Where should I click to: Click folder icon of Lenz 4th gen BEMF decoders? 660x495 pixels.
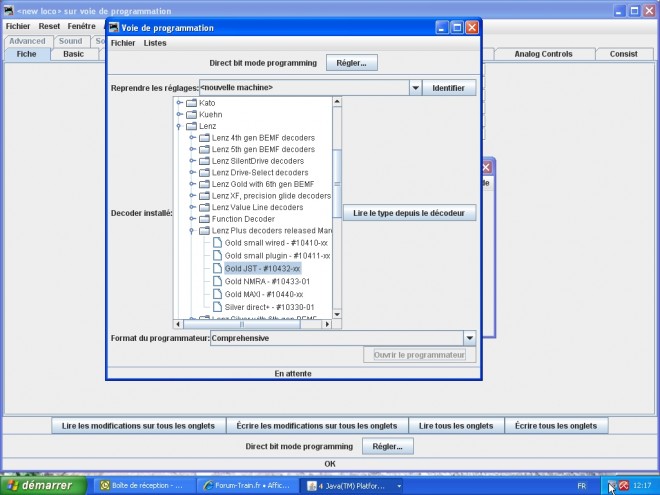coord(205,138)
